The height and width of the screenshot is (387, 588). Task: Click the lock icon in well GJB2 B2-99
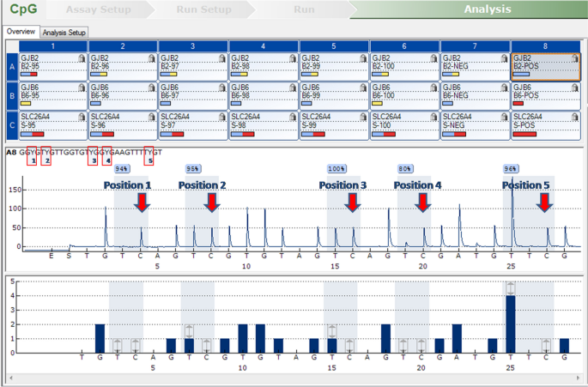tap(363, 58)
